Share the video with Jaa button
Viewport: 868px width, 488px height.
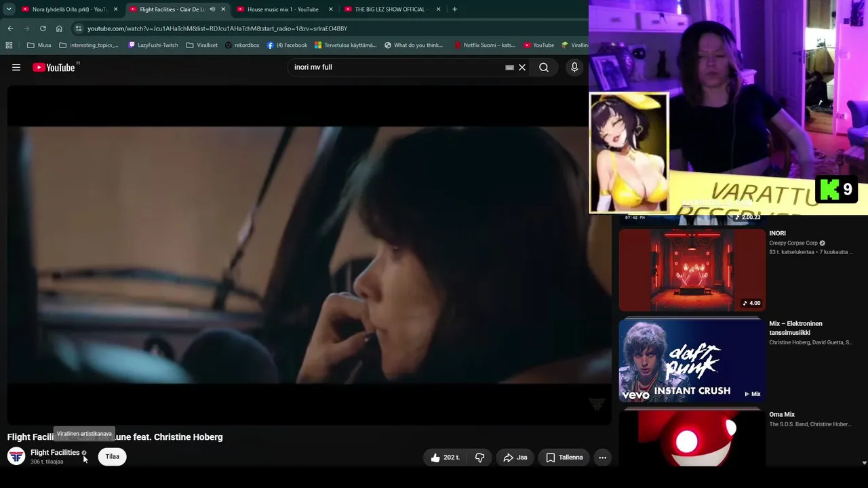515,457
